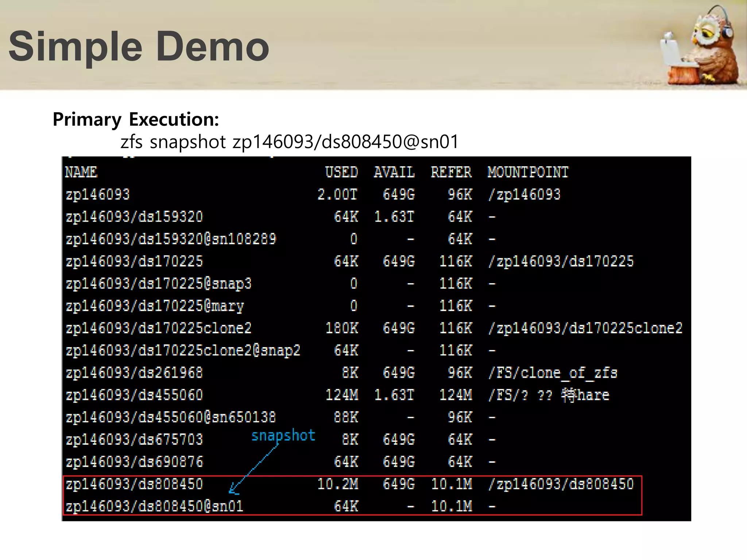Select dataset 'zp146093/ds675703'
This screenshot has height=560, width=747.
pyautogui.click(x=134, y=439)
